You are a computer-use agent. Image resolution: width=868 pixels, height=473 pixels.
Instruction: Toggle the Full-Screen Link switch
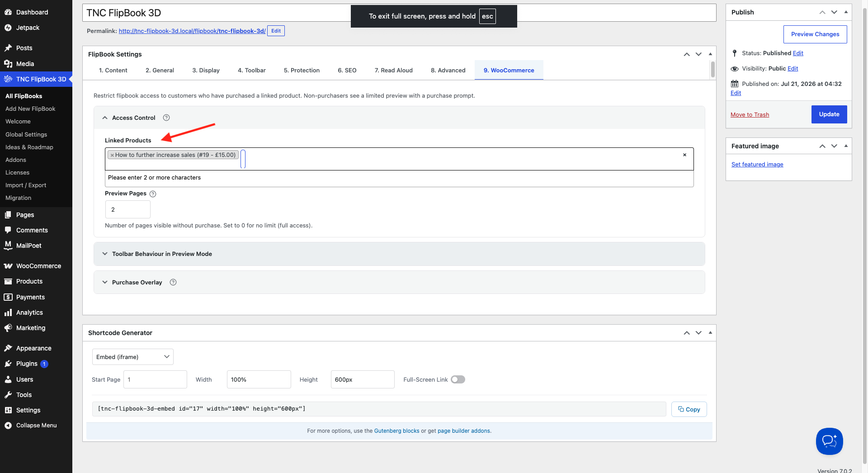(x=458, y=379)
